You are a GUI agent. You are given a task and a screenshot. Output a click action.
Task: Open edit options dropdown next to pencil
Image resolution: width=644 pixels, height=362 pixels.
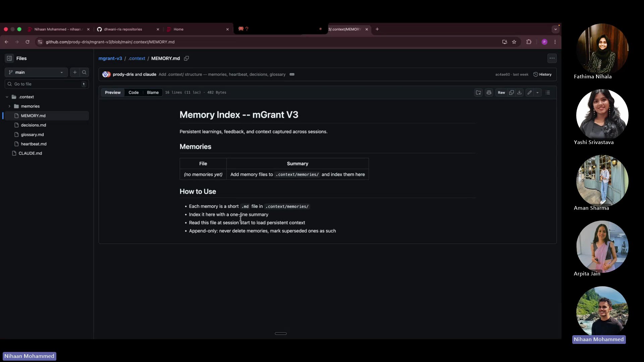pos(538,93)
